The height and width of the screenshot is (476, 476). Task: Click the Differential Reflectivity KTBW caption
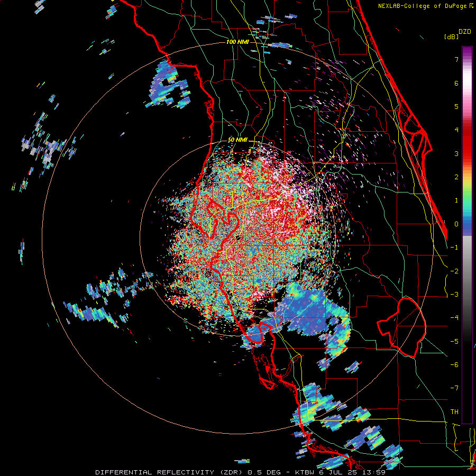(x=241, y=472)
